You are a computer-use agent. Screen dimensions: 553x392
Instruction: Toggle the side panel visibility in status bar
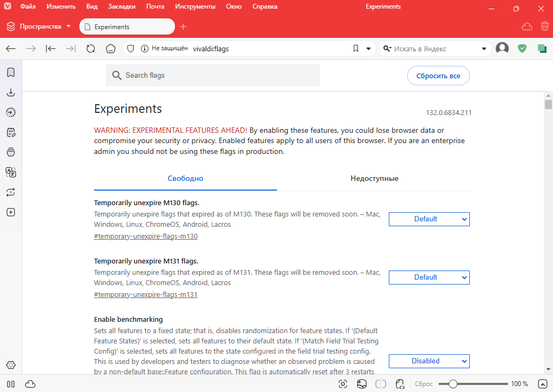(x=11, y=384)
